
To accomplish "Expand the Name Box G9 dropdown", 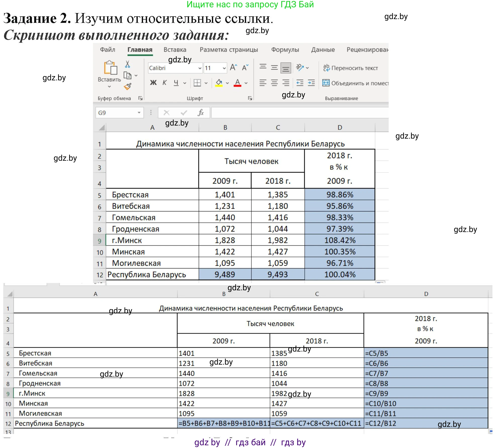I will (x=139, y=113).
